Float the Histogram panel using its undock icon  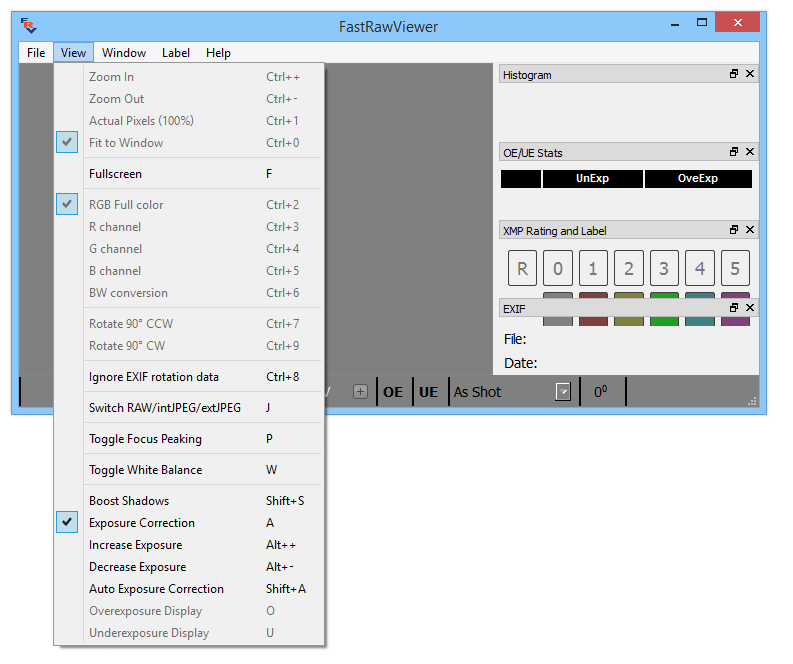(x=733, y=74)
